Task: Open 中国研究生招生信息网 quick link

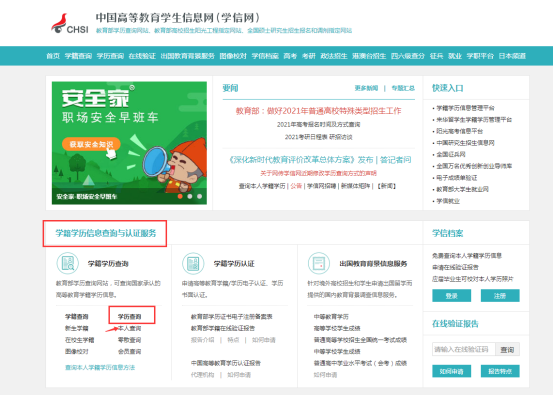Action: (x=466, y=143)
